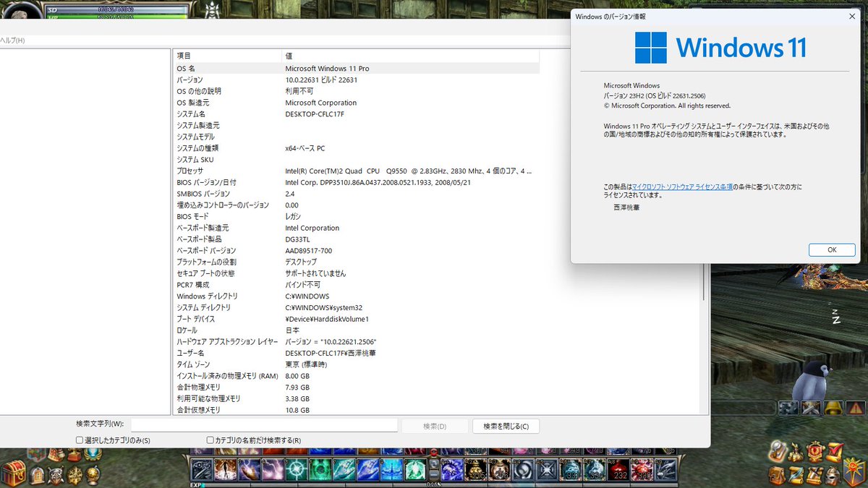Open the red treasure chest icon in game
Screen dimensions: 868x488
click(14, 472)
